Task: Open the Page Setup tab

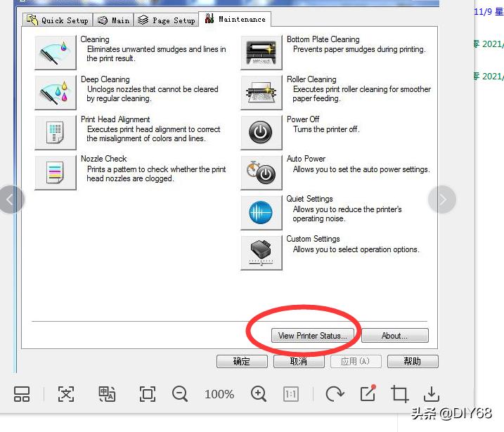Action: click(166, 20)
